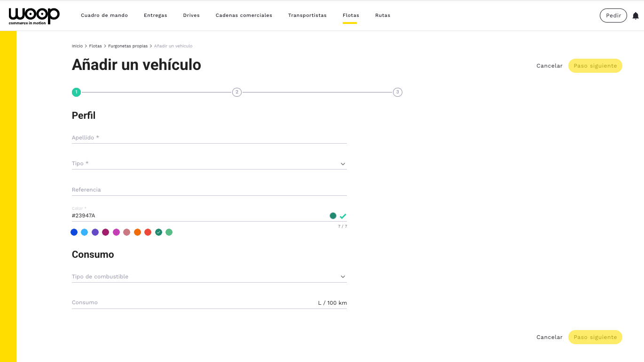The image size is (644, 362).
Task: Select the dark blue color swatch
Action: 74,232
